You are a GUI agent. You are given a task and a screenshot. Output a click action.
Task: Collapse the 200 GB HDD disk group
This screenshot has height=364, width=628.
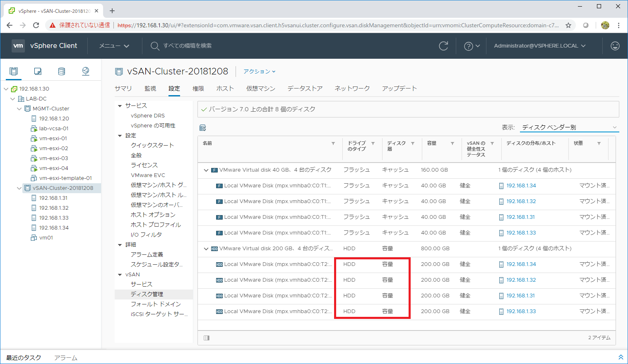206,249
